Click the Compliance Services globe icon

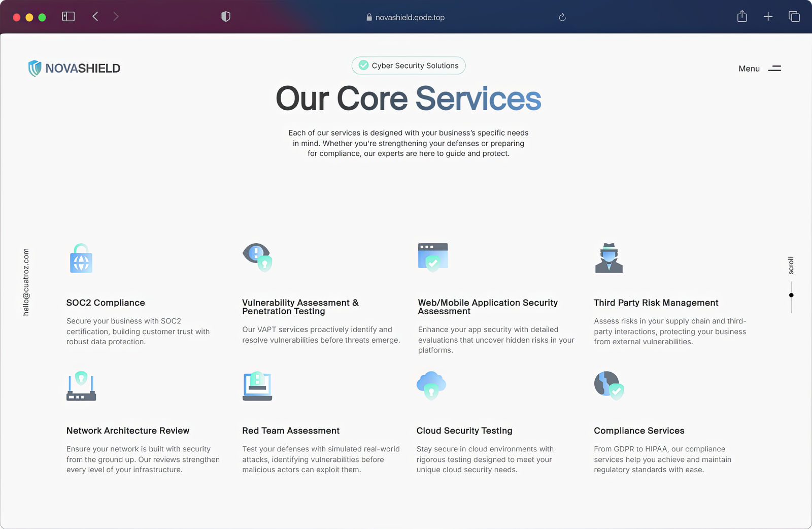click(608, 386)
